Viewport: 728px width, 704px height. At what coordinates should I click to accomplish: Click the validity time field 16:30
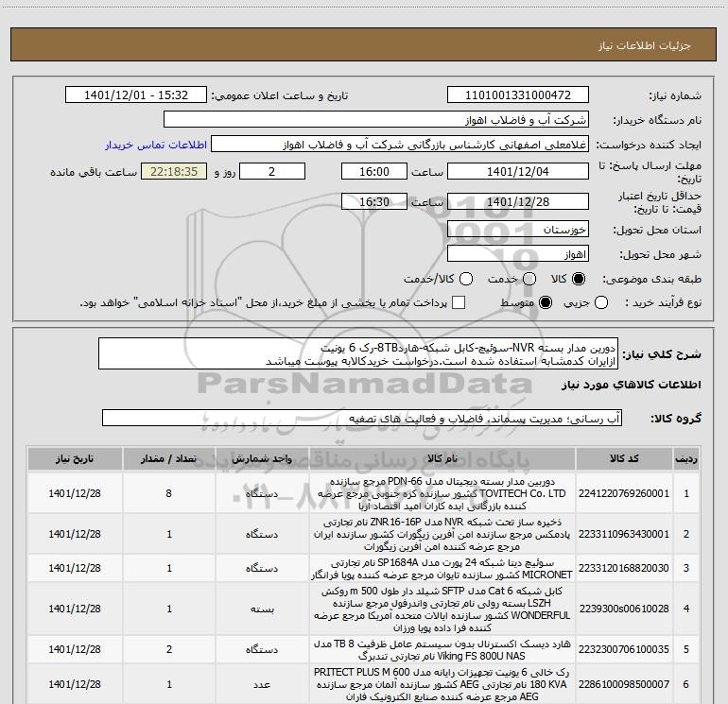click(x=374, y=201)
